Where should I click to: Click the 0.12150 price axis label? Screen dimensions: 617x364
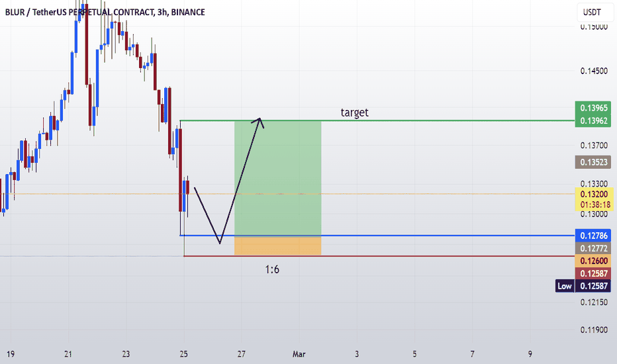pyautogui.click(x=594, y=302)
